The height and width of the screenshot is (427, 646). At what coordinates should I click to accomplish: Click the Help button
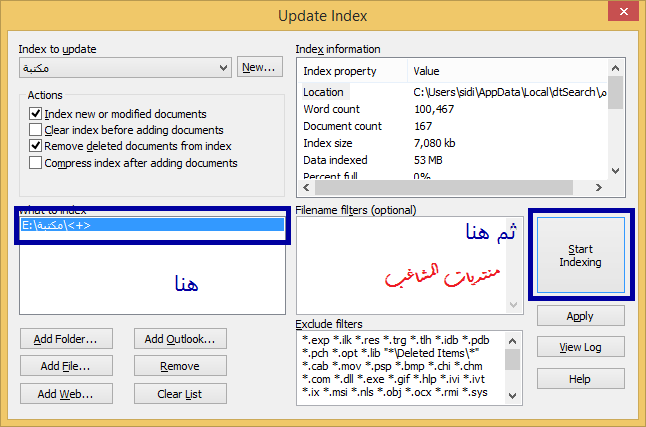[581, 379]
